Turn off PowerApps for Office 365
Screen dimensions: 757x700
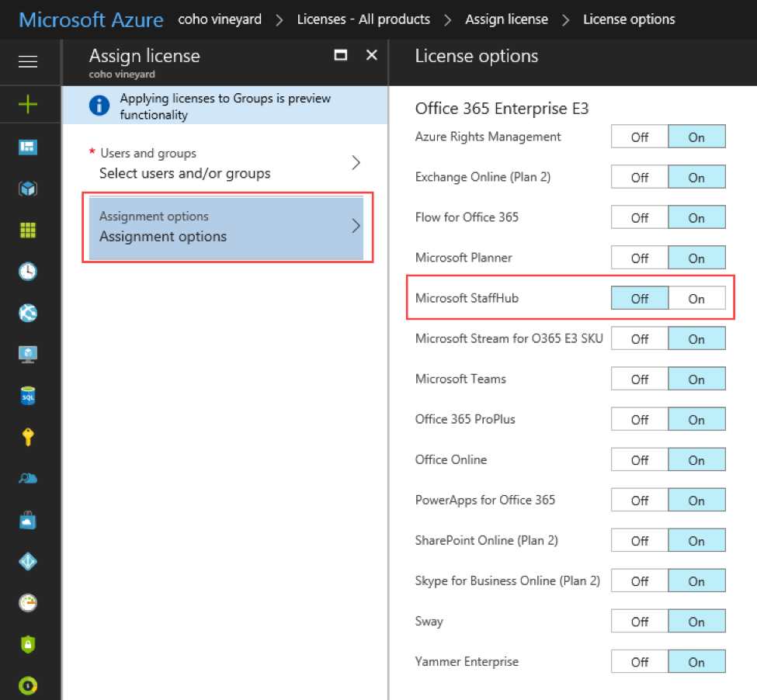click(x=640, y=501)
